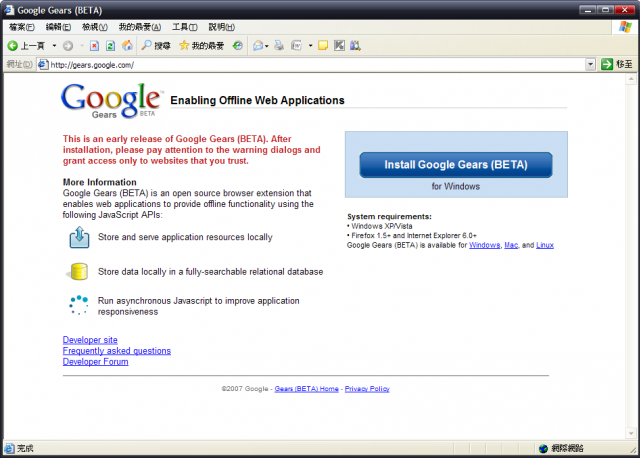Expand the Edit icon dropdown arrow
The height and width of the screenshot is (458, 640).
coord(310,46)
